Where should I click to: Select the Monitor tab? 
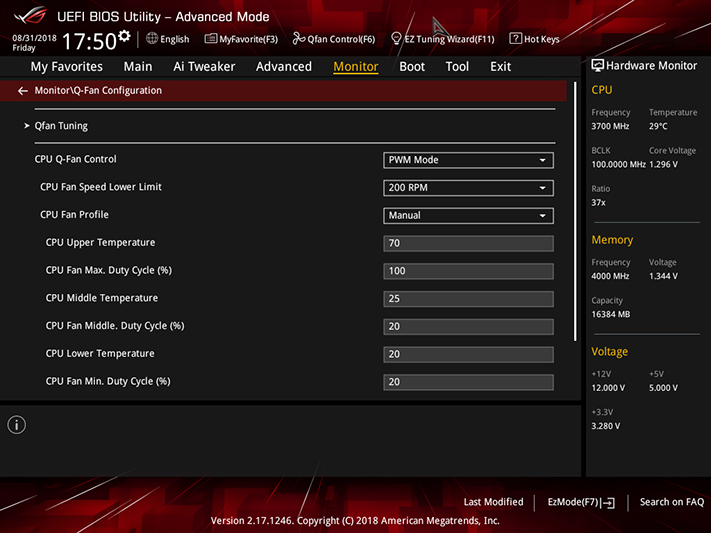point(356,67)
